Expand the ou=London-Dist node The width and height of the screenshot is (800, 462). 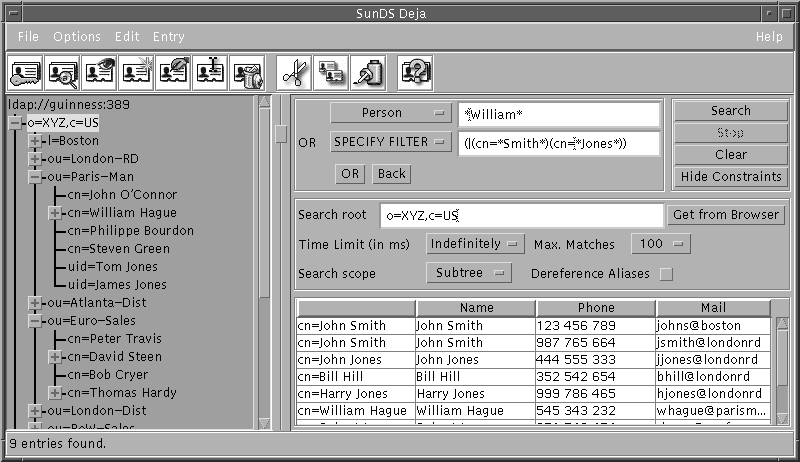[x=35, y=410]
